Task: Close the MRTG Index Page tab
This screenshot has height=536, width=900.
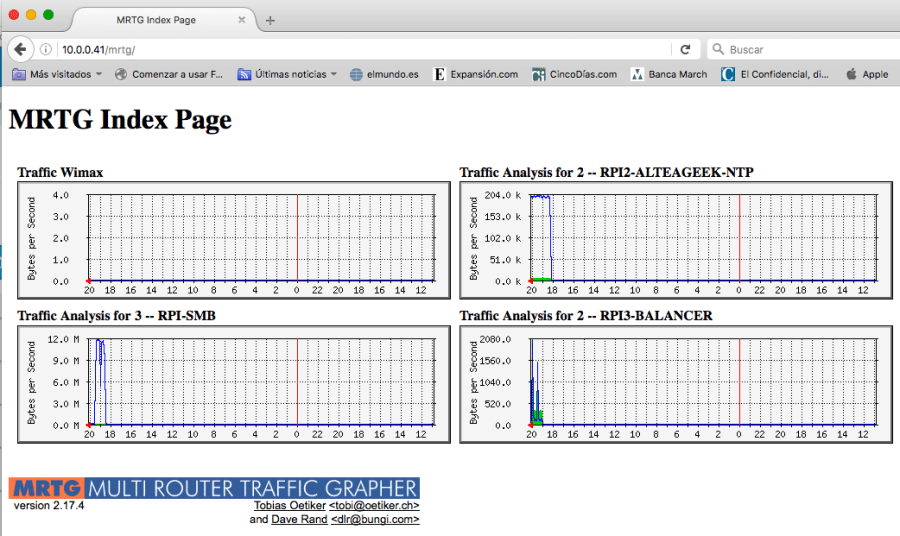Action: click(242, 20)
